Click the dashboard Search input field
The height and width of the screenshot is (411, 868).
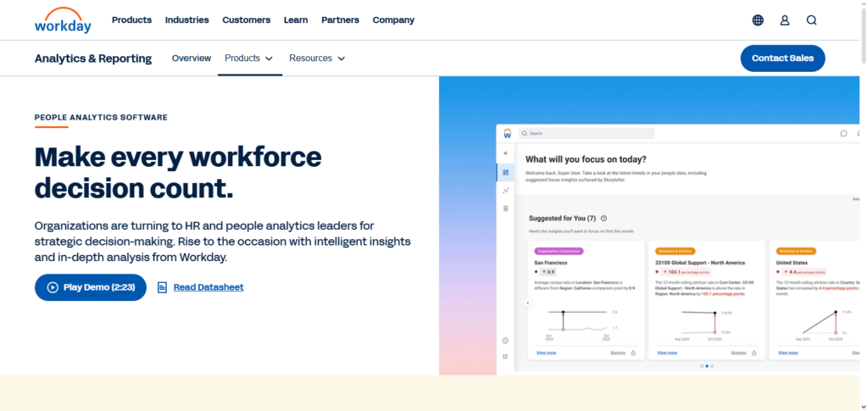coord(587,133)
